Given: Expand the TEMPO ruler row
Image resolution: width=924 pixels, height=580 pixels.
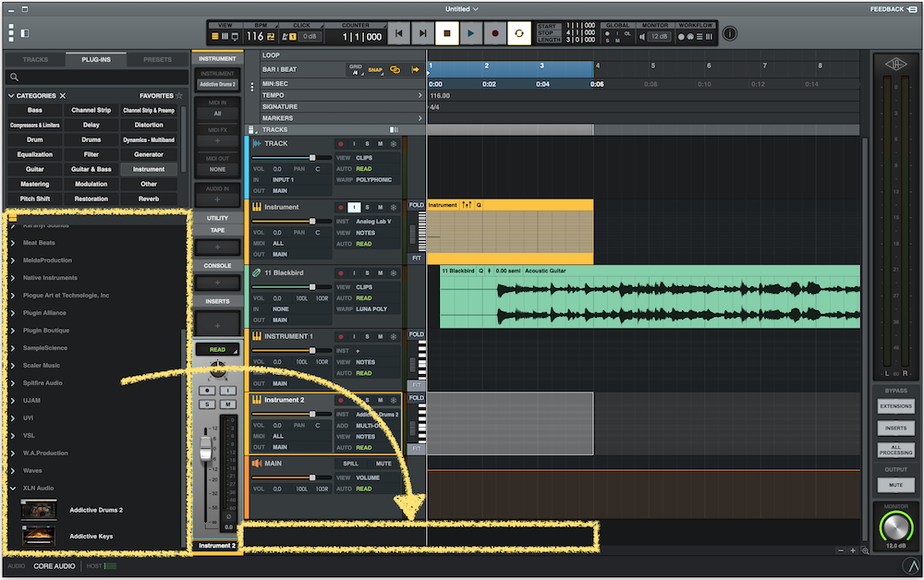Looking at the screenshot, I should (x=420, y=95).
